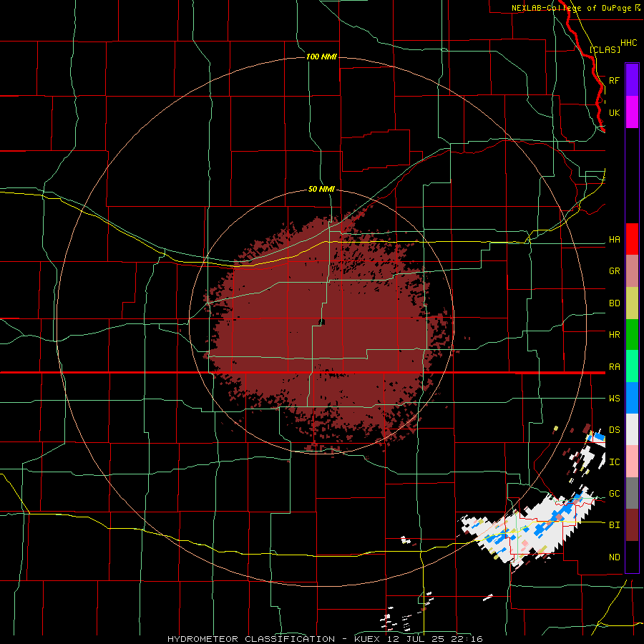644x644 pixels.
Task: Click the ND black legend swatch
Action: tap(632, 557)
